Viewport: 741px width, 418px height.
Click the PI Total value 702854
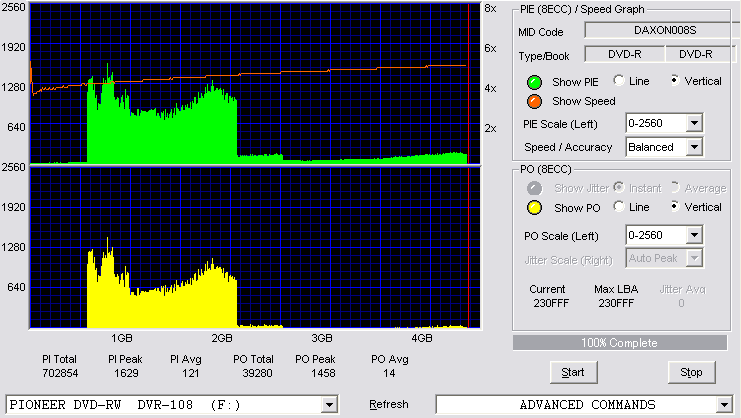pos(60,373)
